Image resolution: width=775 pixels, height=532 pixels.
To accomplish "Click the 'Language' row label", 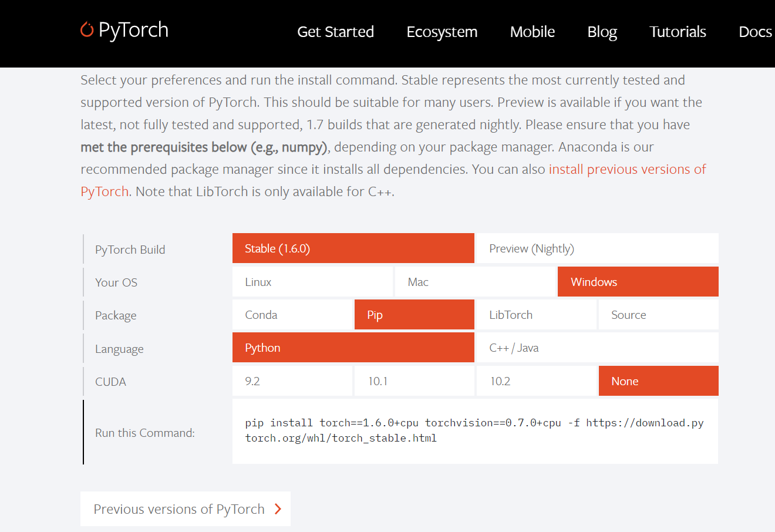I will 119,349.
